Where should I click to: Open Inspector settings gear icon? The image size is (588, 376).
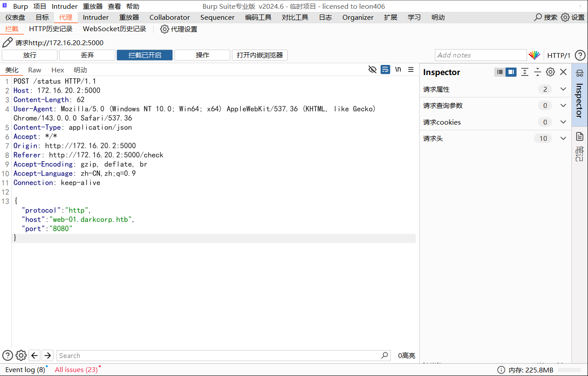(x=550, y=72)
